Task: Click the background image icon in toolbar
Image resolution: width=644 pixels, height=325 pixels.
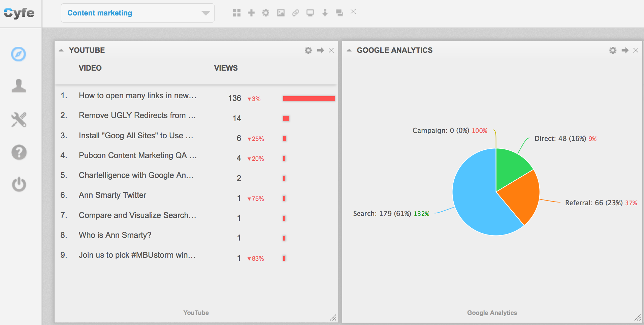Action: pos(281,13)
